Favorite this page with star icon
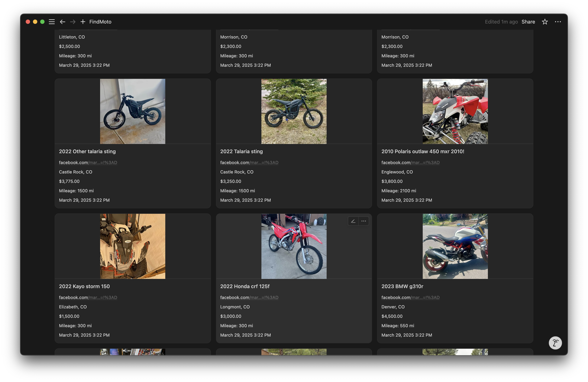The image size is (588, 382). tap(545, 22)
